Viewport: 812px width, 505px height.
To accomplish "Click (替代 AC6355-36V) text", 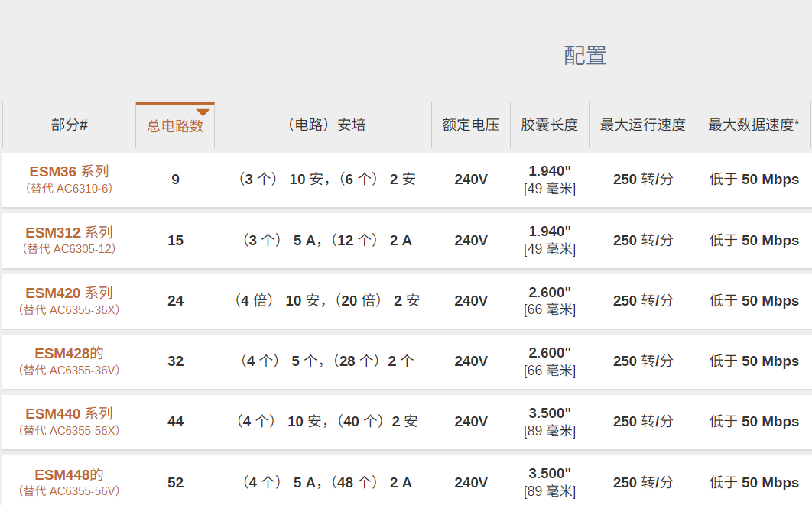I will click(69, 370).
